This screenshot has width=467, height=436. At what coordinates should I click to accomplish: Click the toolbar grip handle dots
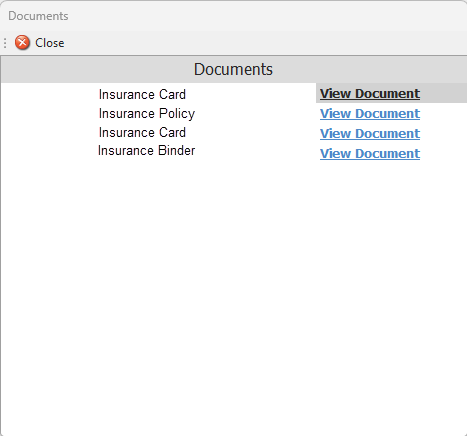pos(5,43)
